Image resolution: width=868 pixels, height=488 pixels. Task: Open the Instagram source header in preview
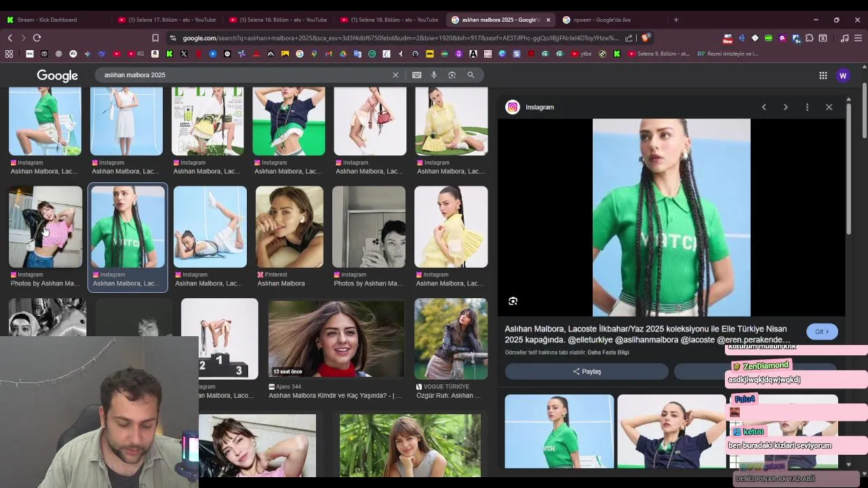click(x=531, y=107)
